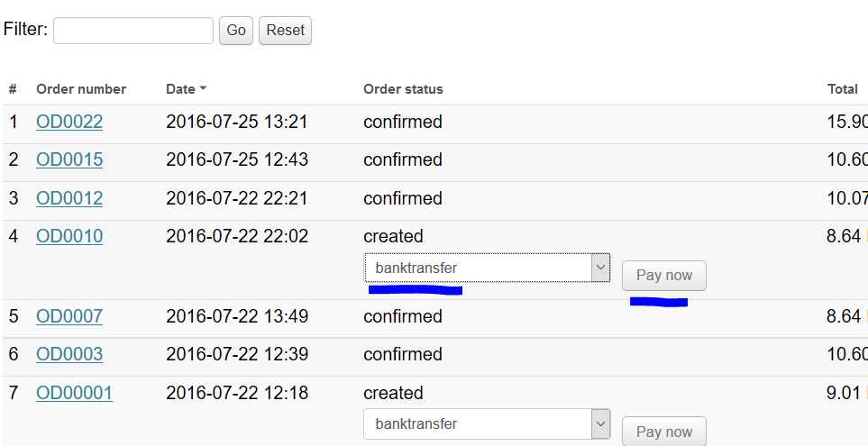Sort table by Order number header
This screenshot has height=446, width=868.
coord(81,89)
